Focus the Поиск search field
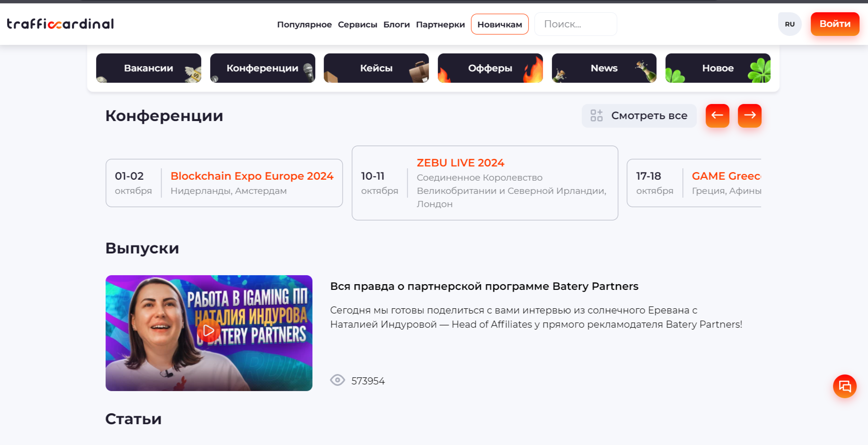 [575, 24]
